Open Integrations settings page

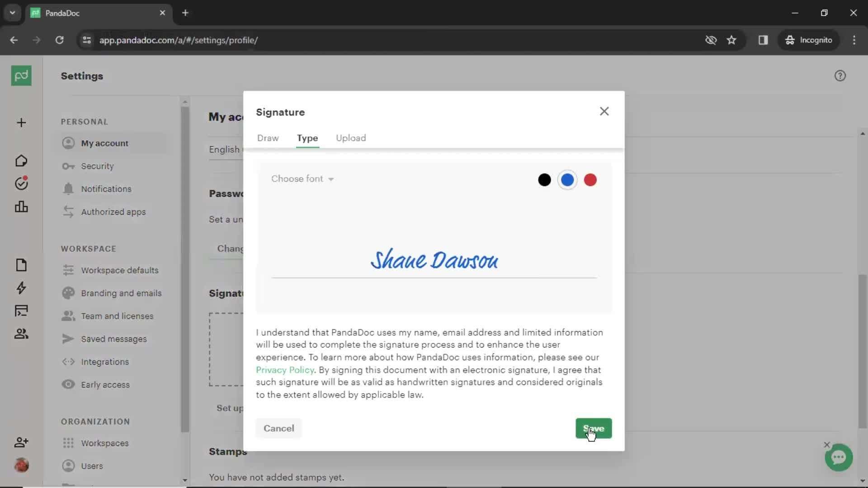104,361
